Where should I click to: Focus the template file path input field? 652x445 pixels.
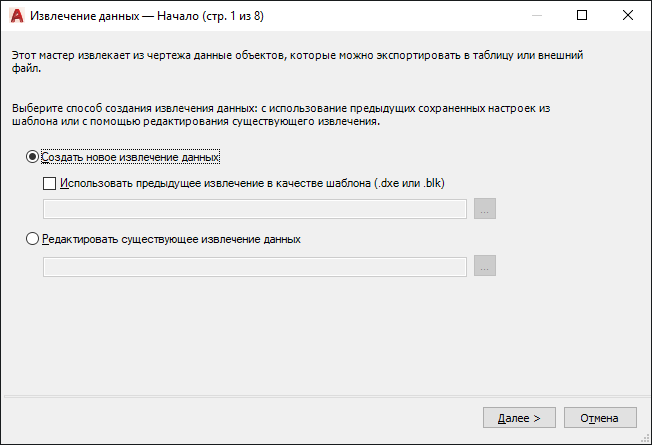(x=254, y=209)
